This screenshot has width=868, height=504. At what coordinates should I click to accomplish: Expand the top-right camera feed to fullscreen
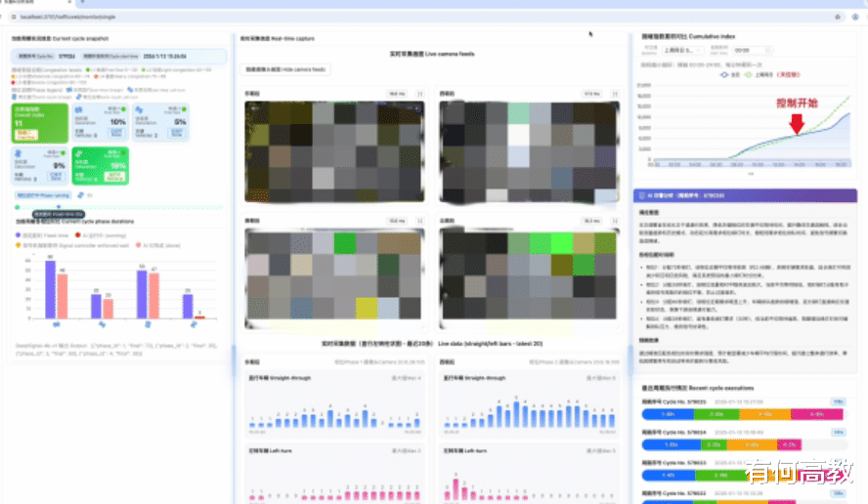pos(615,94)
